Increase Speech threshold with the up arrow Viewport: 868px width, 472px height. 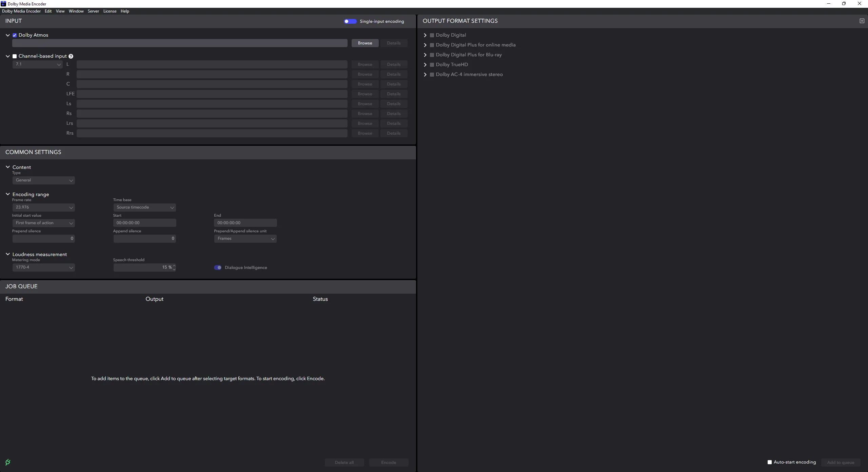[174, 265]
